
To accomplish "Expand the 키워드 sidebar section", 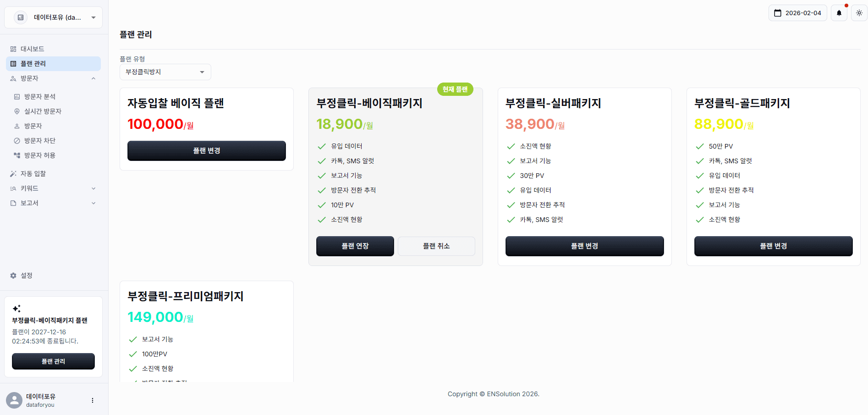I will [93, 188].
